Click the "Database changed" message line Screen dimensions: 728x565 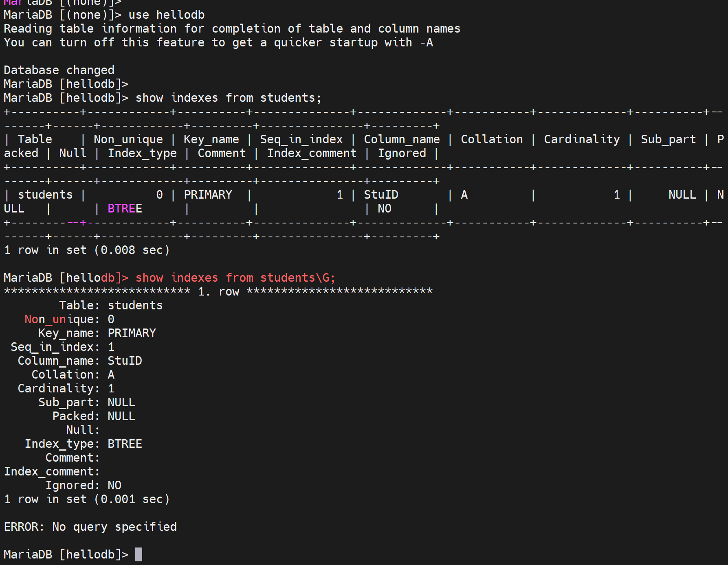tap(59, 70)
